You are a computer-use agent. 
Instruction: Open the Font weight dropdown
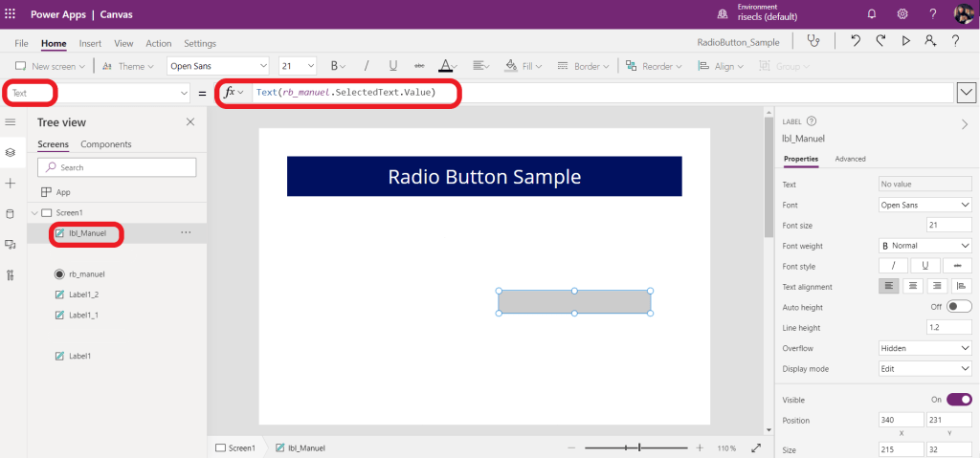point(925,246)
